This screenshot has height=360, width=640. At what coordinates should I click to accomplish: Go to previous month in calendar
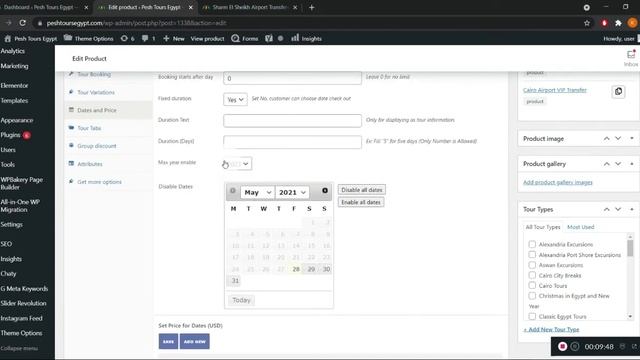coord(233,191)
